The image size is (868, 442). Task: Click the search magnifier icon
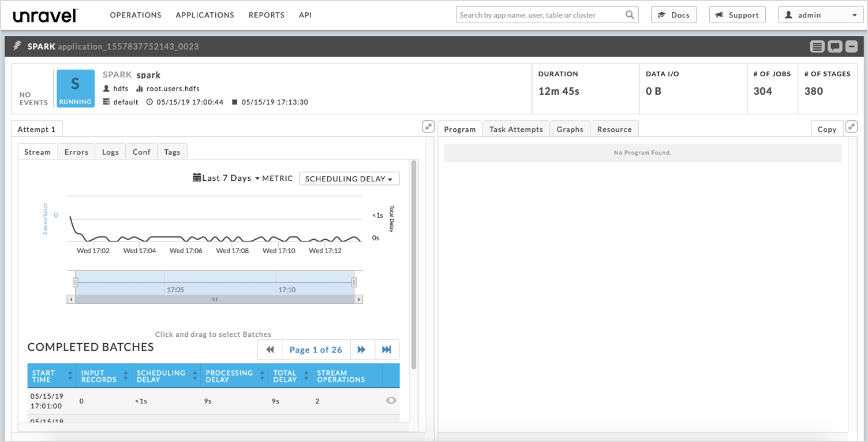630,15
